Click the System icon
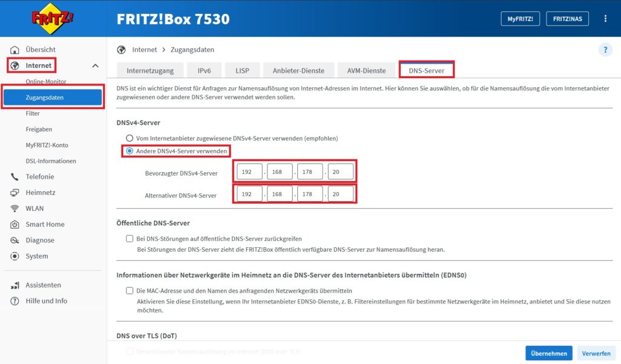The width and height of the screenshot is (621, 364). 15,256
